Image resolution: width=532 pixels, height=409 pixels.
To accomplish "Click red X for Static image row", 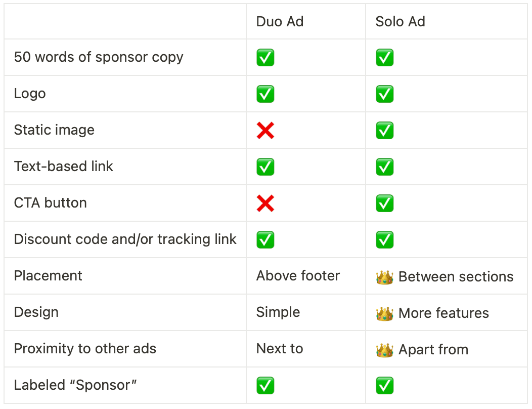I will [x=265, y=131].
